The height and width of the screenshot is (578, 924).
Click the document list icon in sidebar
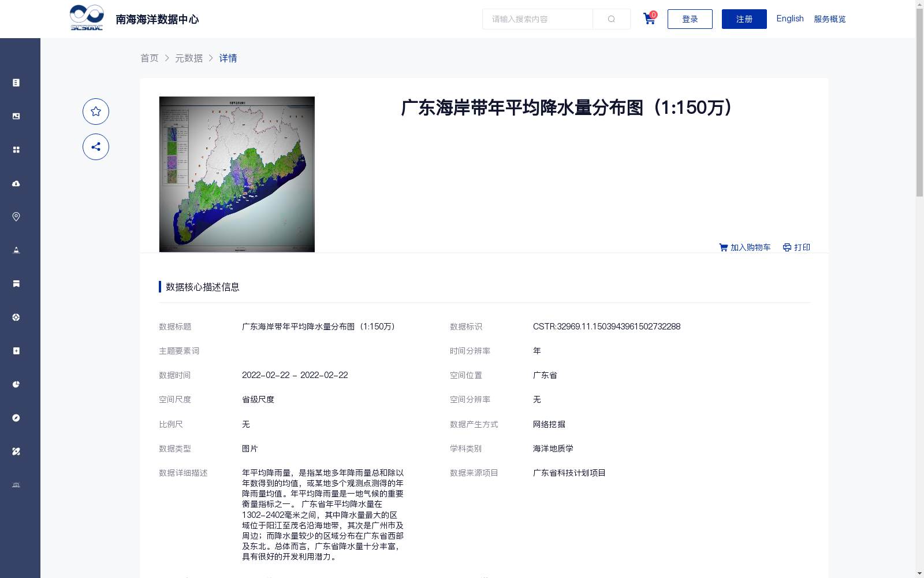pyautogui.click(x=16, y=83)
